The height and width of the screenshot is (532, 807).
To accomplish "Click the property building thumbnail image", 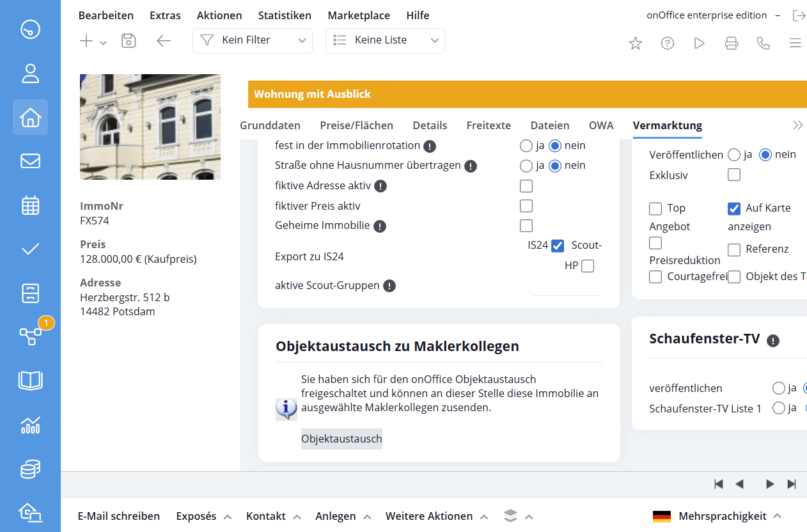I will tap(150, 127).
